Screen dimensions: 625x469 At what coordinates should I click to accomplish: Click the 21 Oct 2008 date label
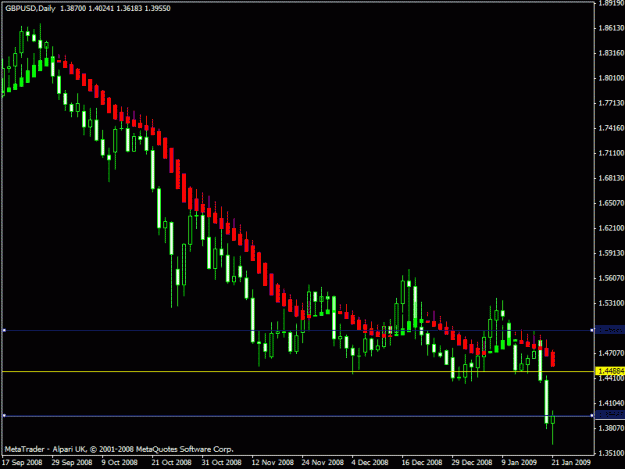[171, 462]
